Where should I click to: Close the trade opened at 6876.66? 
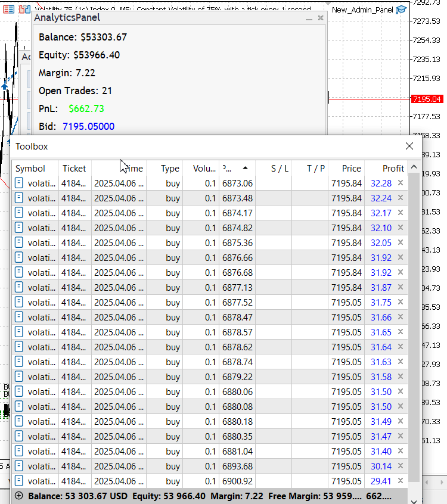click(401, 257)
